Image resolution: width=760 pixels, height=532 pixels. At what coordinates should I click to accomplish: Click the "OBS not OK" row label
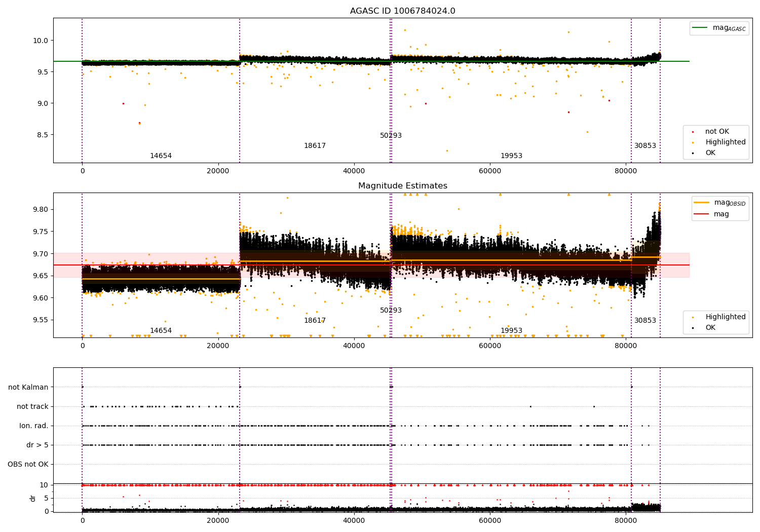(28, 464)
